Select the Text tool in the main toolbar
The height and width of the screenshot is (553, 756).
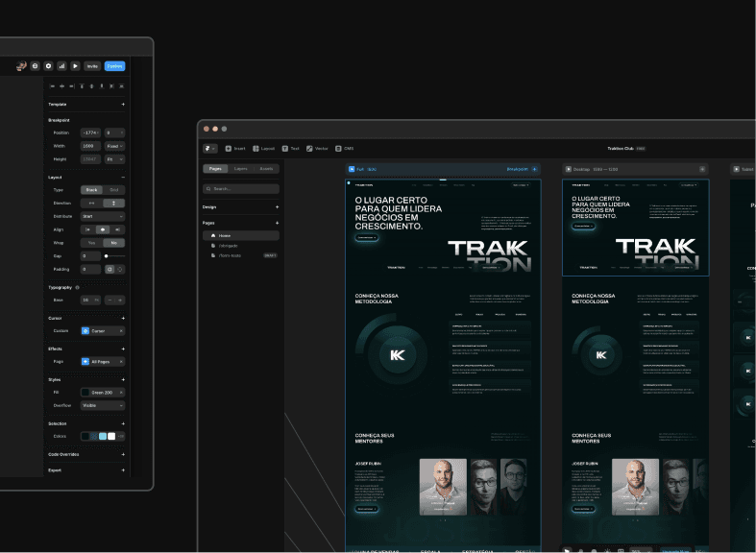(291, 149)
